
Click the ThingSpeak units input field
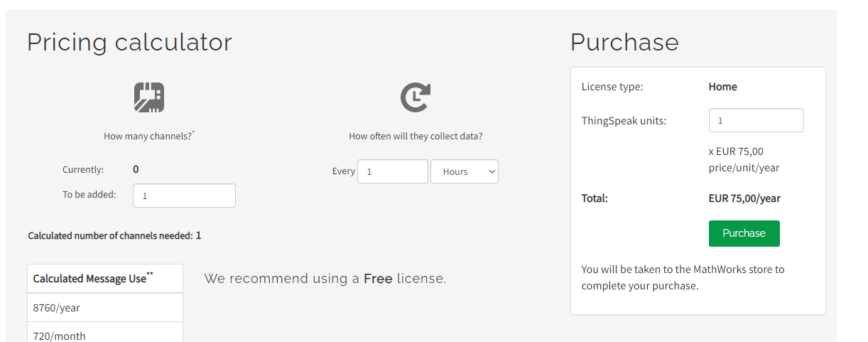pyautogui.click(x=756, y=120)
